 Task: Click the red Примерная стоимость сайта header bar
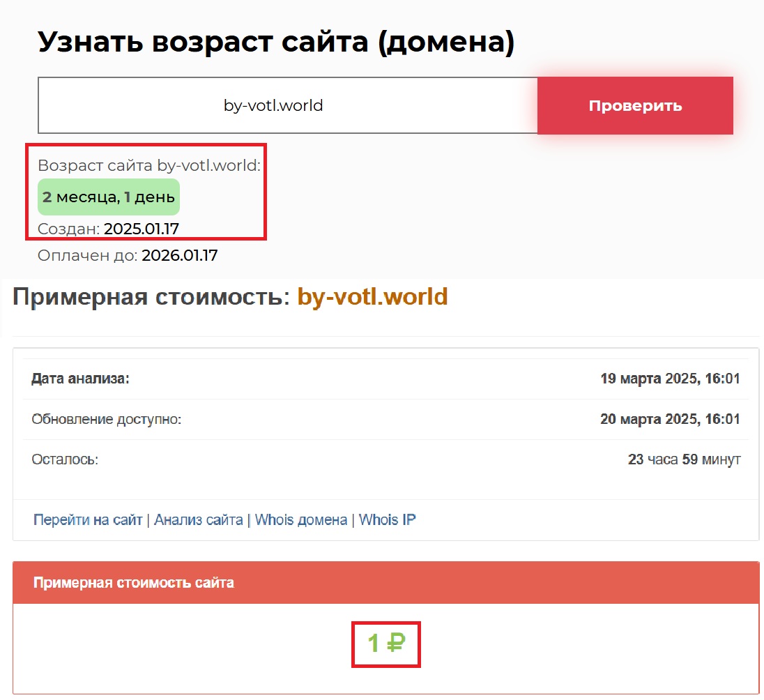tap(385, 582)
